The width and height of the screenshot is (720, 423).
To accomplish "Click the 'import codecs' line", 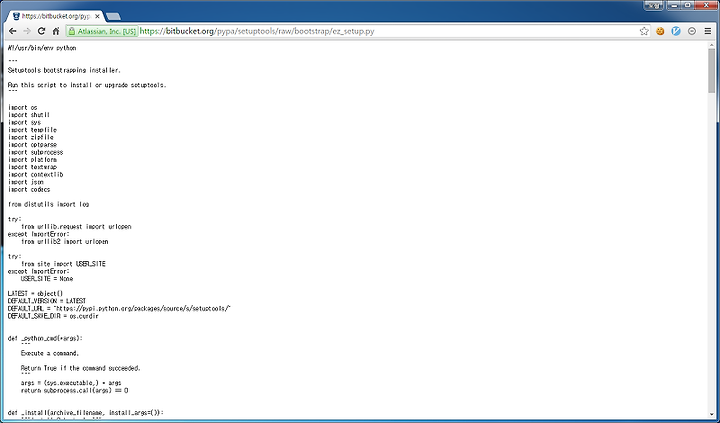I will pos(29,189).
